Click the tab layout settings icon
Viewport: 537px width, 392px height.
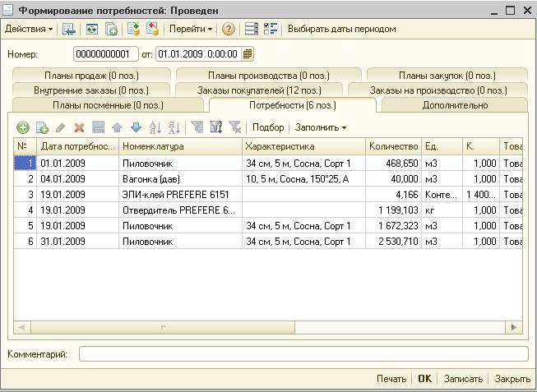pyautogui.click(x=252, y=29)
